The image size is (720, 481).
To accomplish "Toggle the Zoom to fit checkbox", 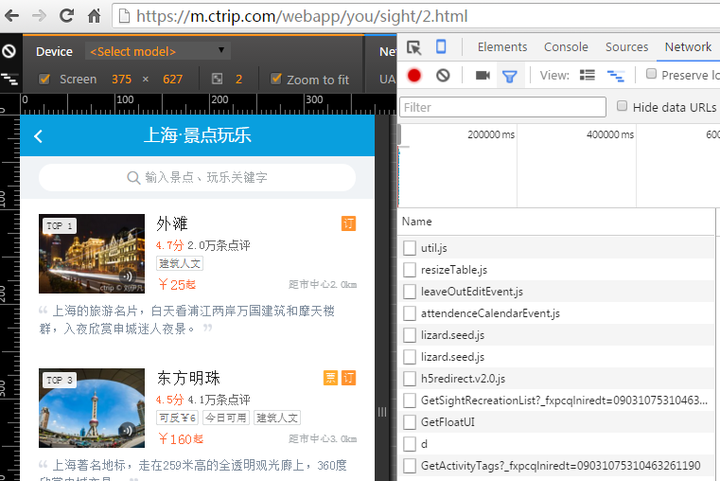I will point(276,78).
